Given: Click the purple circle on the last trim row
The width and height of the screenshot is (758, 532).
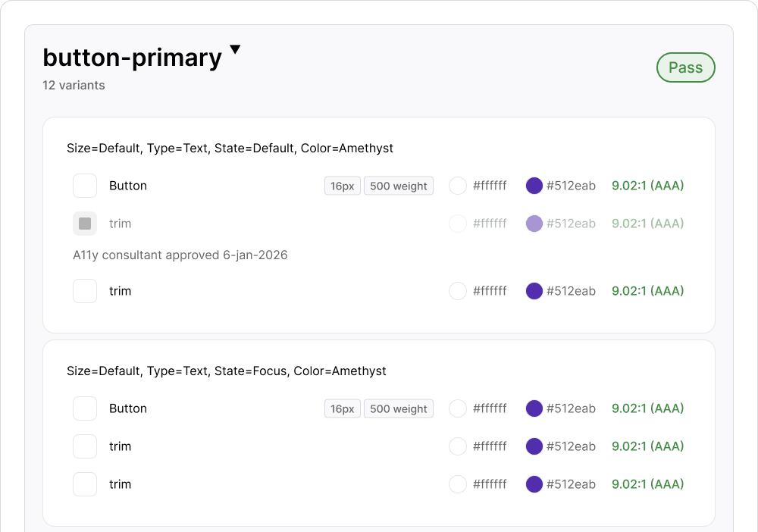Looking at the screenshot, I should point(534,484).
